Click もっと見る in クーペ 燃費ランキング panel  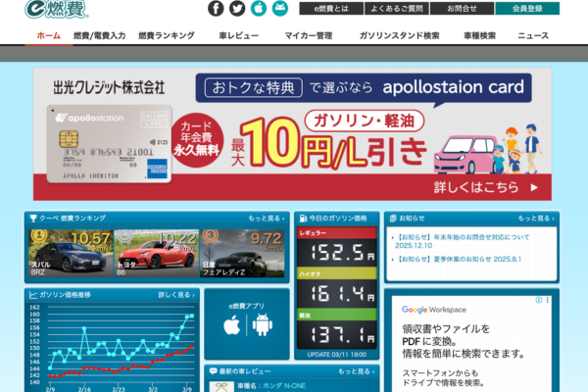click(x=267, y=219)
